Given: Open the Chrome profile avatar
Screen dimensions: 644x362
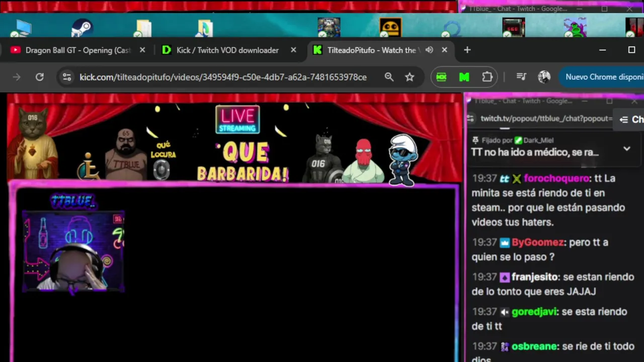Looking at the screenshot, I should pos(544,77).
